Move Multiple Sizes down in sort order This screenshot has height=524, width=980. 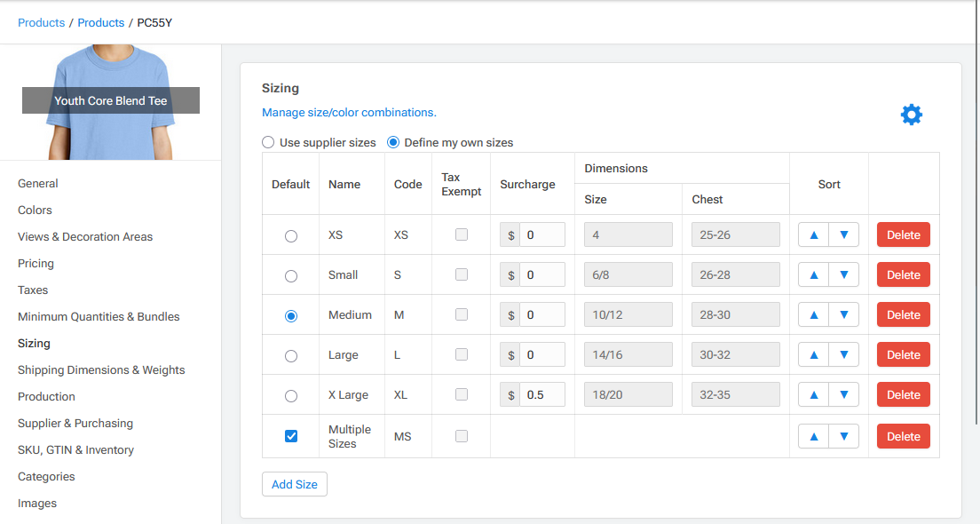tap(842, 436)
